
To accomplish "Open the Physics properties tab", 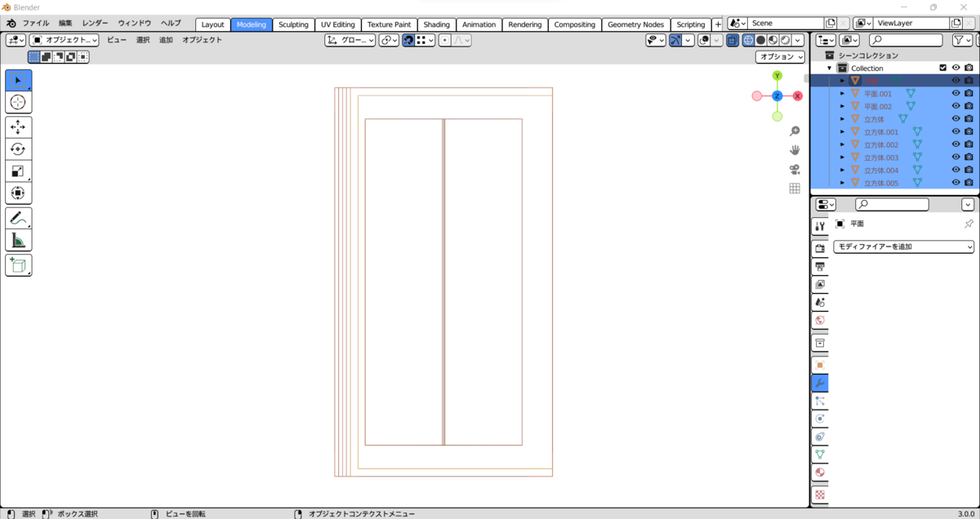I will coord(820,419).
